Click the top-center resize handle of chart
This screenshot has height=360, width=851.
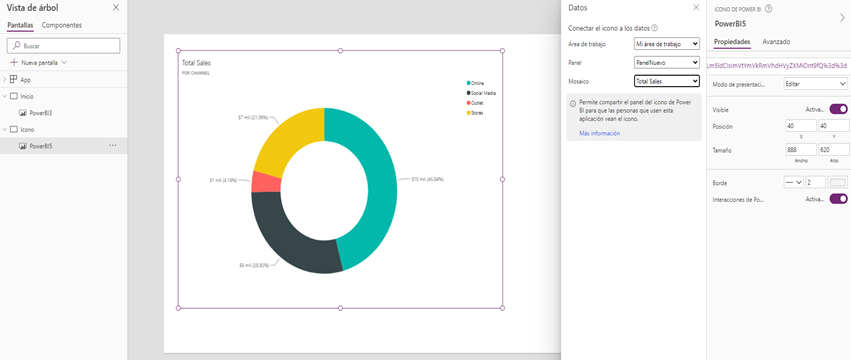click(x=340, y=50)
